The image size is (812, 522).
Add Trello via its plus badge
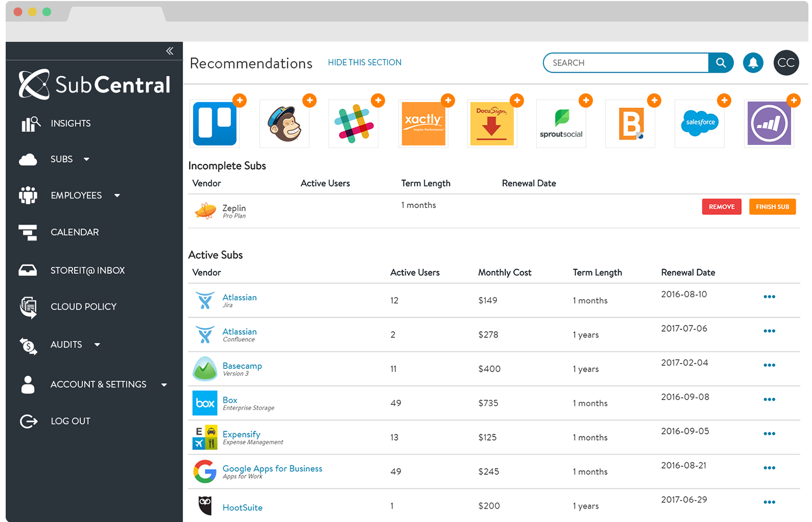[x=239, y=100]
